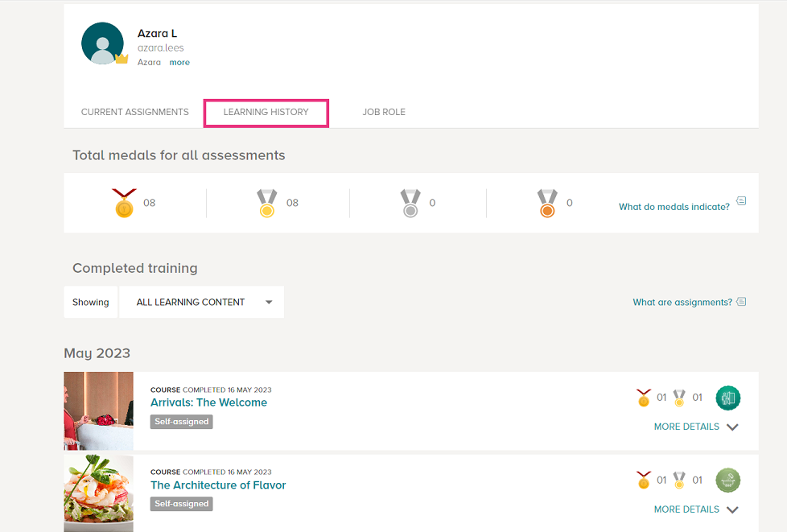Click the info icon beside What do medals indicate

pos(741,200)
